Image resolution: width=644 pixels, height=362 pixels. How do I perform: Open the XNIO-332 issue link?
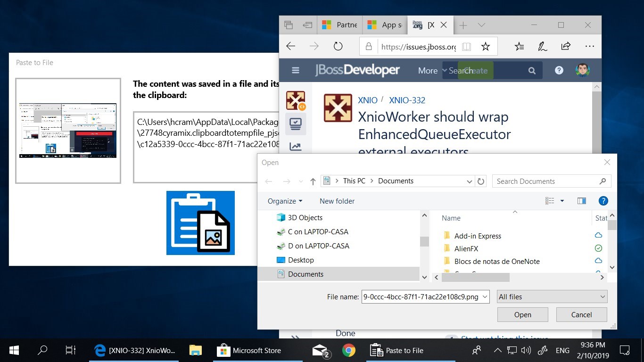click(407, 100)
